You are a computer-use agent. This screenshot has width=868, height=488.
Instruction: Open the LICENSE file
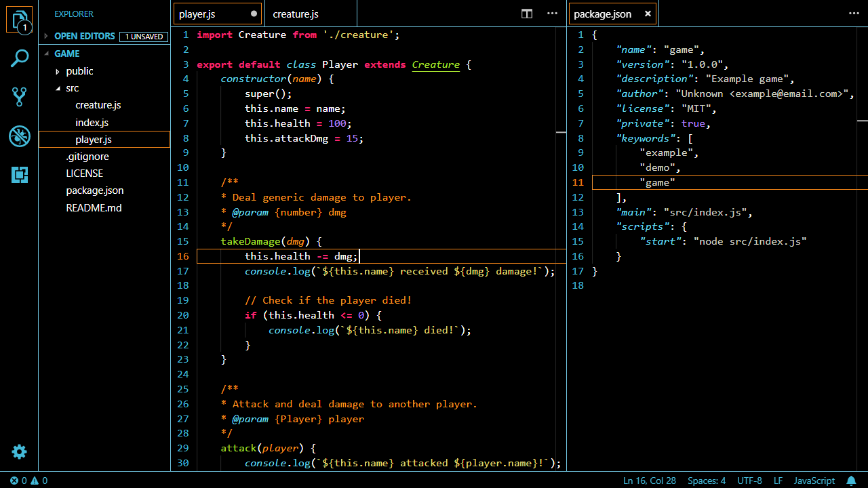point(85,174)
